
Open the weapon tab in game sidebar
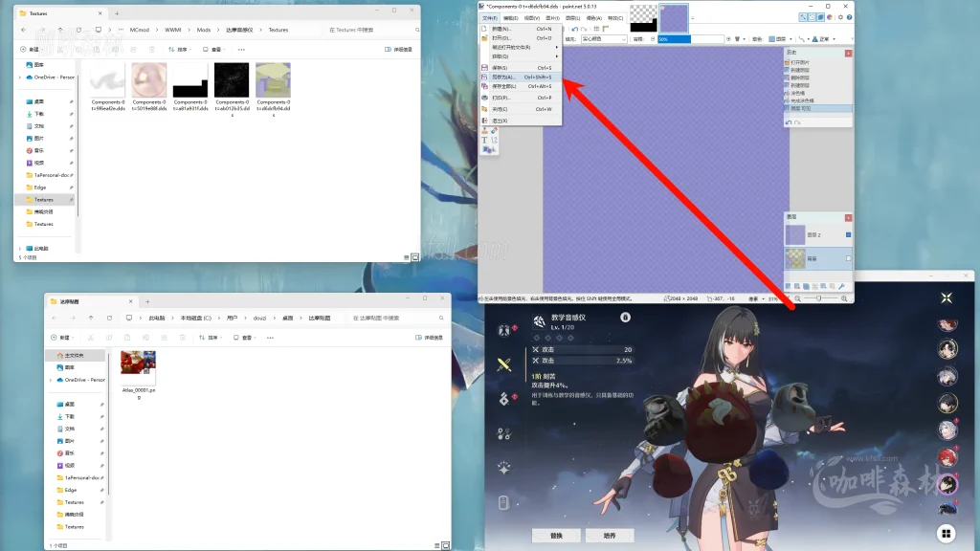pyautogui.click(x=504, y=364)
